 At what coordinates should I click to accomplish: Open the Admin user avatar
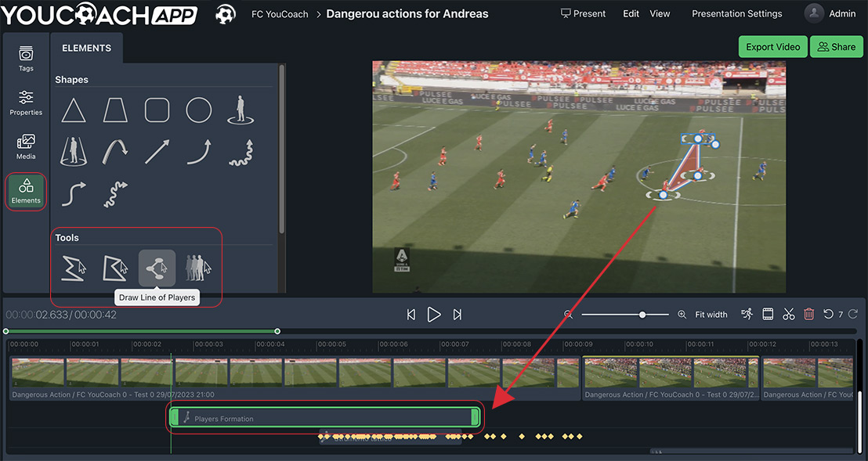coord(814,13)
